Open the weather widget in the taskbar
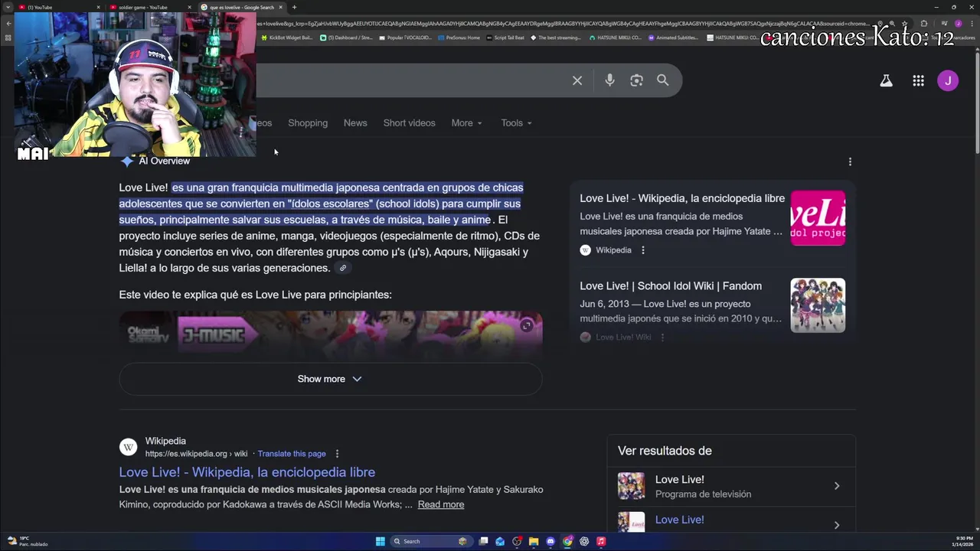This screenshot has width=980, height=551. [x=27, y=541]
